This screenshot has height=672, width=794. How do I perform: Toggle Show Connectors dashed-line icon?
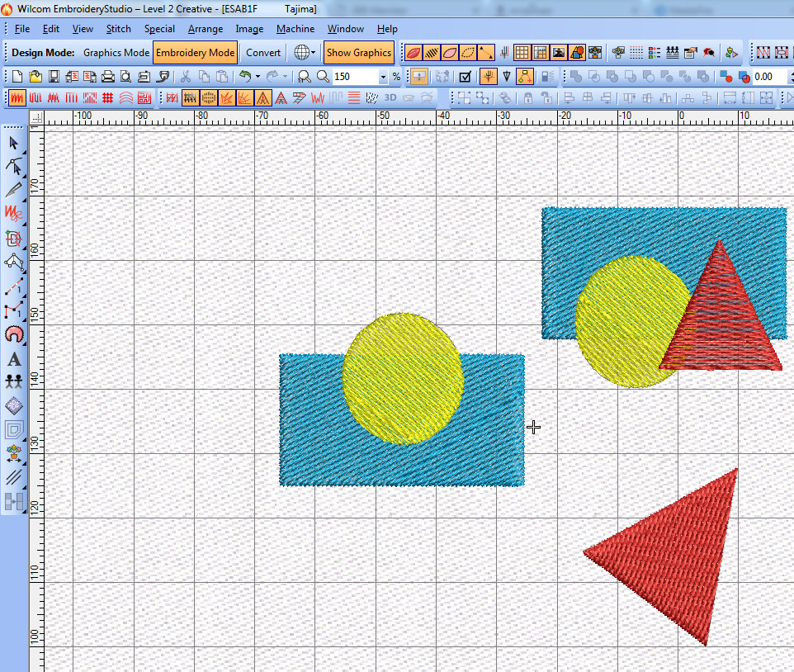coord(485,53)
